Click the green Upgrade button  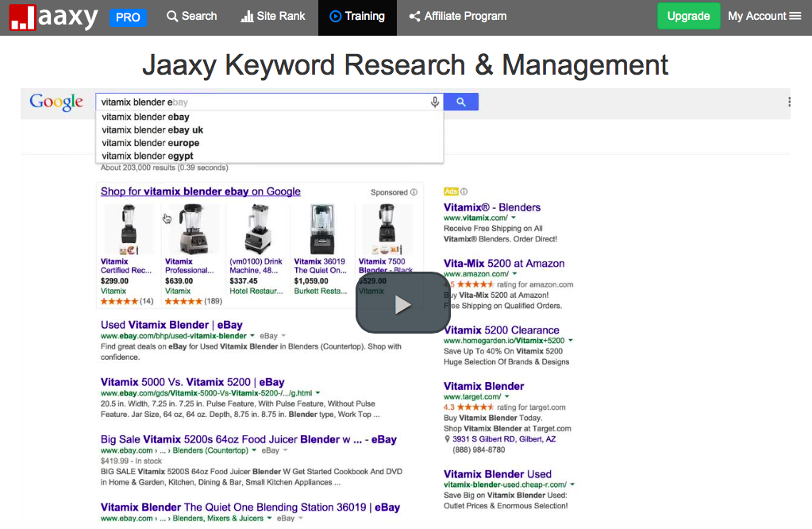point(688,16)
